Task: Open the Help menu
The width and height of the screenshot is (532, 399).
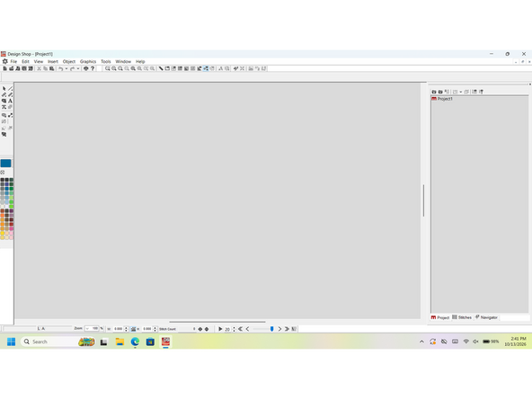Action: pyautogui.click(x=140, y=61)
